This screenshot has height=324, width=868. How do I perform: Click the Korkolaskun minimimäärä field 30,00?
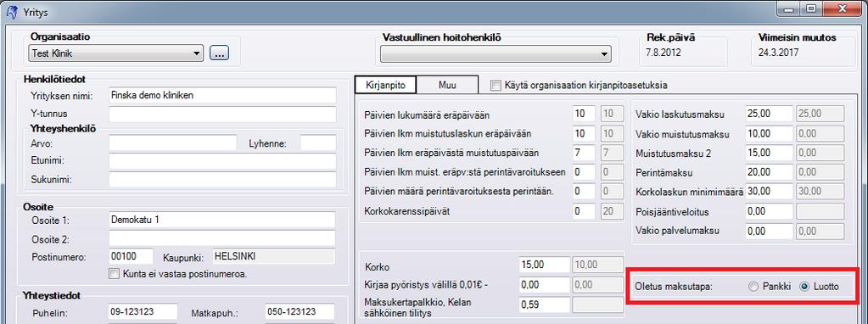tap(769, 192)
